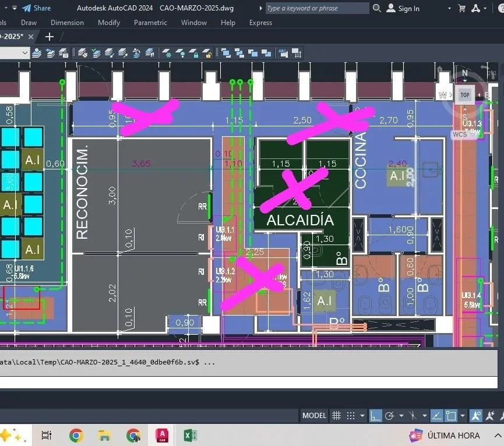Viewport: 504px width, 446px height.
Task: Open File Explorer from the taskbar
Action: click(104, 436)
